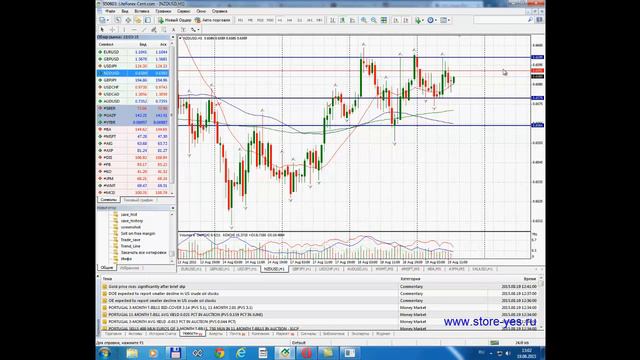Open Windows Explorer folder on taskbar
Image resolution: width=640 pixels, height=360 pixels.
[132, 353]
